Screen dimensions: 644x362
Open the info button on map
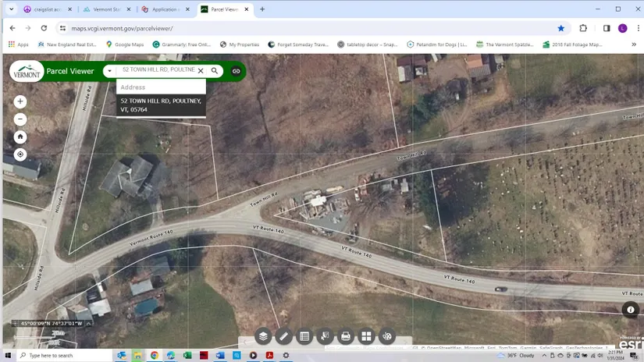(631, 310)
